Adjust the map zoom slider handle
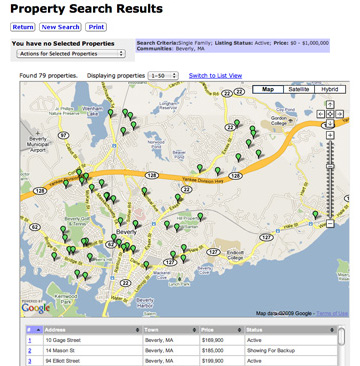The height and width of the screenshot is (366, 360). tap(330, 166)
